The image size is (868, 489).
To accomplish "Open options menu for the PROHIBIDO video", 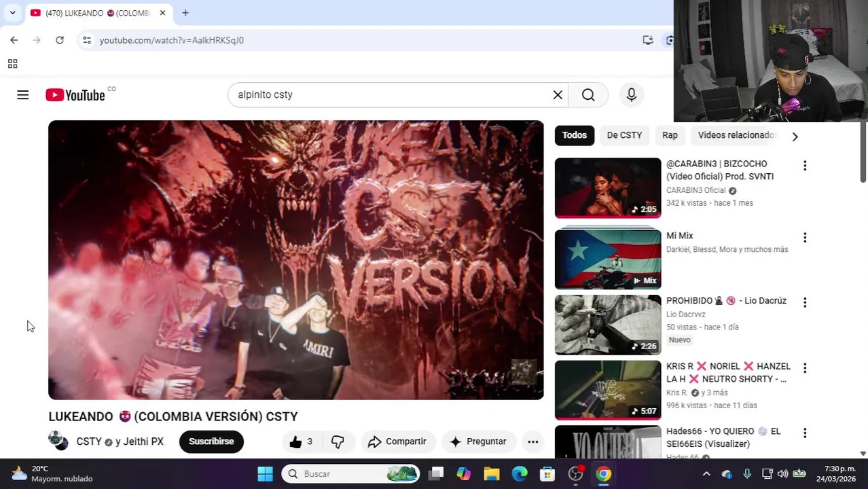I will pos(805,302).
